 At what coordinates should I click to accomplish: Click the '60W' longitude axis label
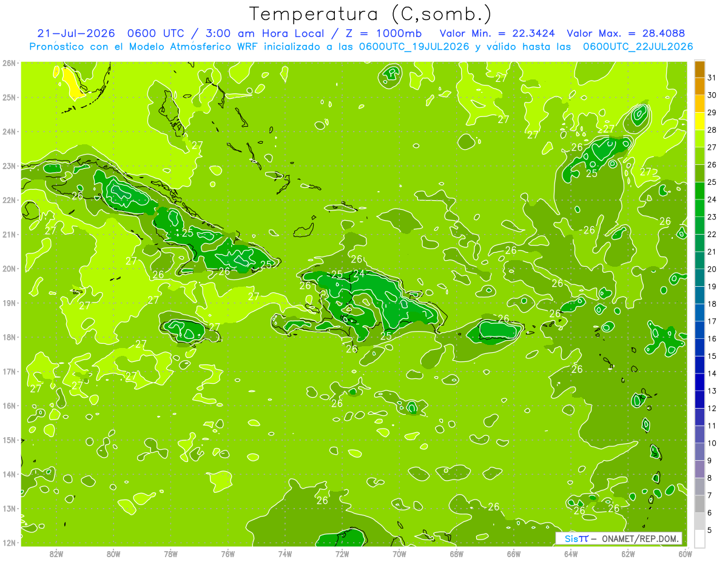(x=685, y=554)
